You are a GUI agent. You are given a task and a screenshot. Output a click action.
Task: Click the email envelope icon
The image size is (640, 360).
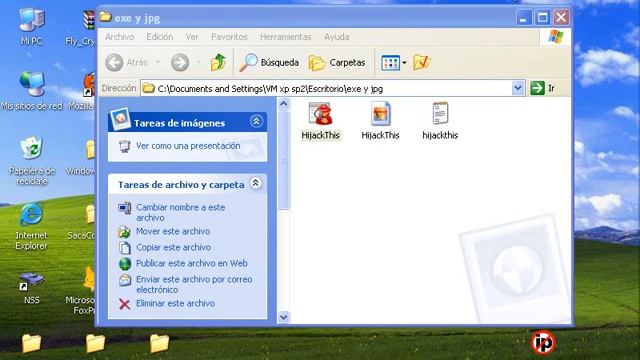tap(125, 280)
